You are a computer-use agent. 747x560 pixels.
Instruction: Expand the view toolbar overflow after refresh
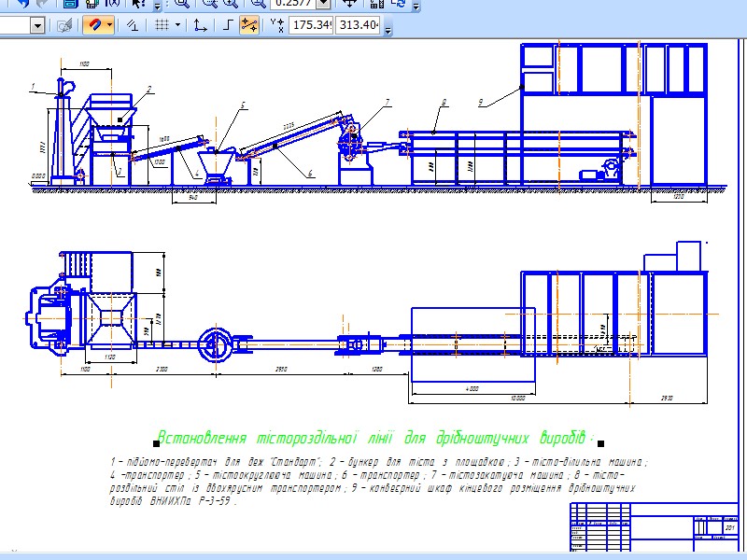(416, 7)
